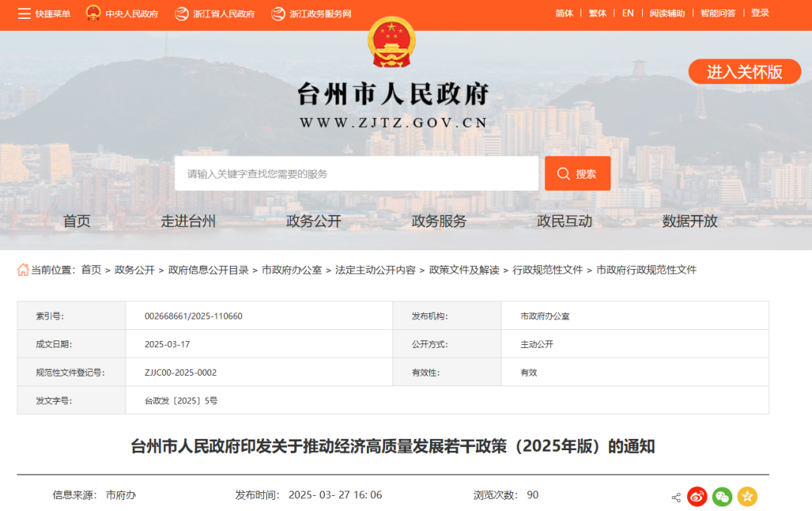Select the 政民互动 menu item
The height and width of the screenshot is (511, 812).
[565, 221]
